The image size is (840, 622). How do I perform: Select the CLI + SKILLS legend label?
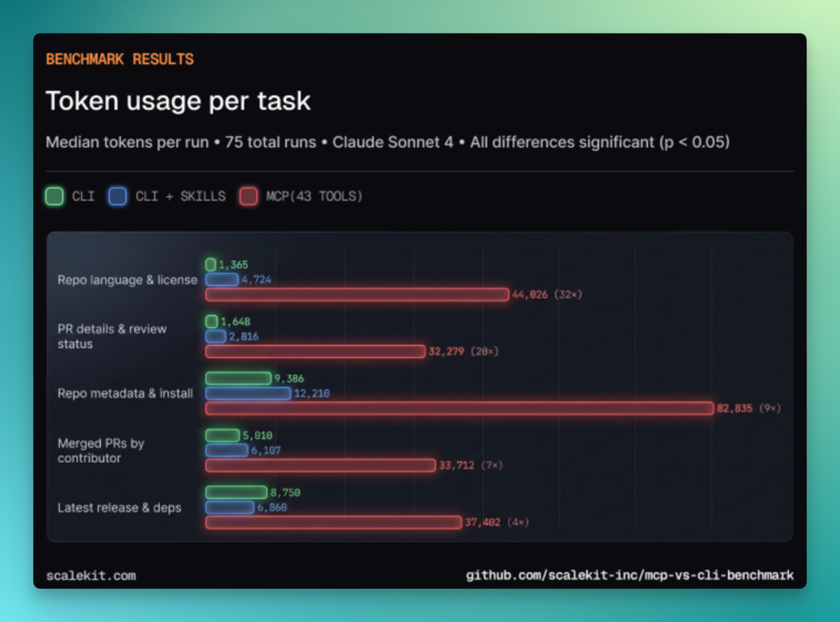pyautogui.click(x=180, y=196)
